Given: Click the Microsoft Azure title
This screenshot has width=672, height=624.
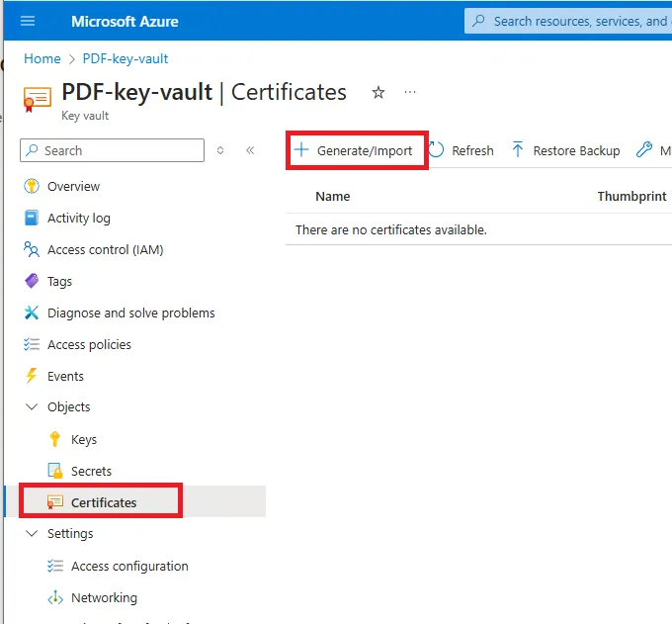Looking at the screenshot, I should coord(125,22).
